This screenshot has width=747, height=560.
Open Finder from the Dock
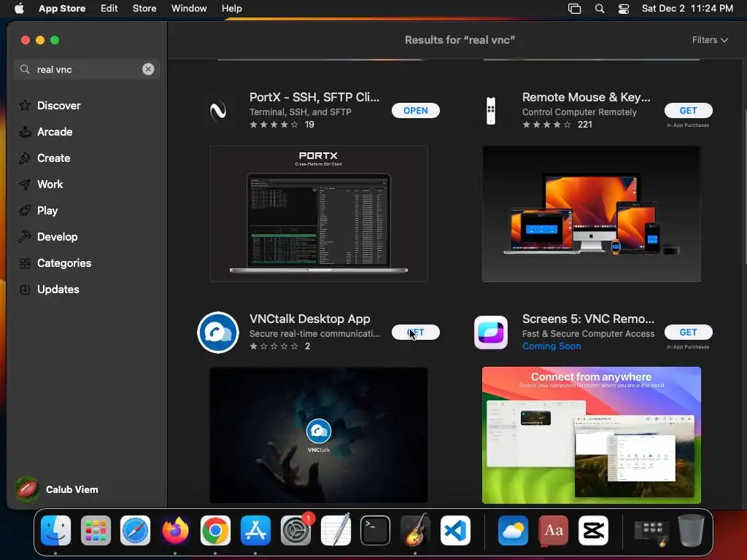(55, 530)
